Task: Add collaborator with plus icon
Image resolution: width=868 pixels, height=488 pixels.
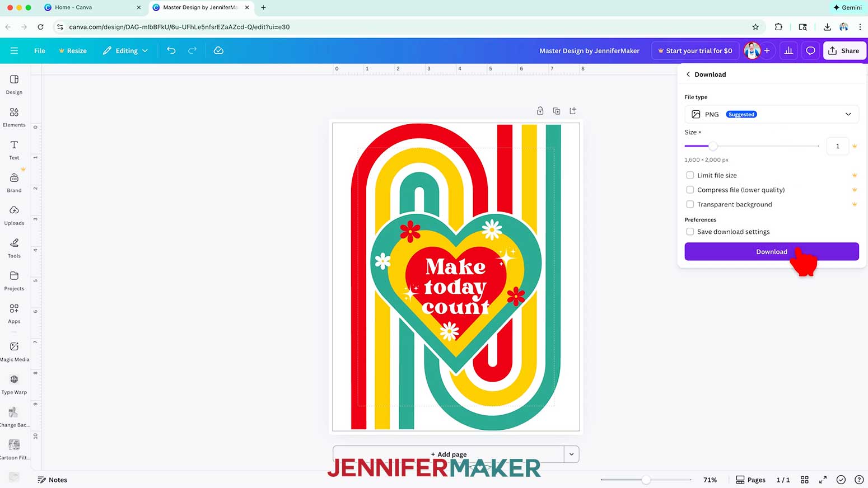Action: [x=767, y=50]
